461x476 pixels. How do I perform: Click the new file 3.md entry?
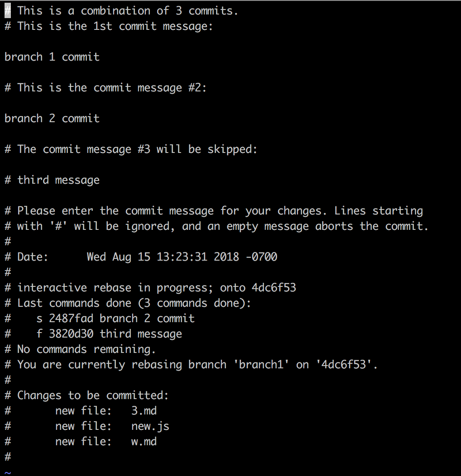click(106, 411)
